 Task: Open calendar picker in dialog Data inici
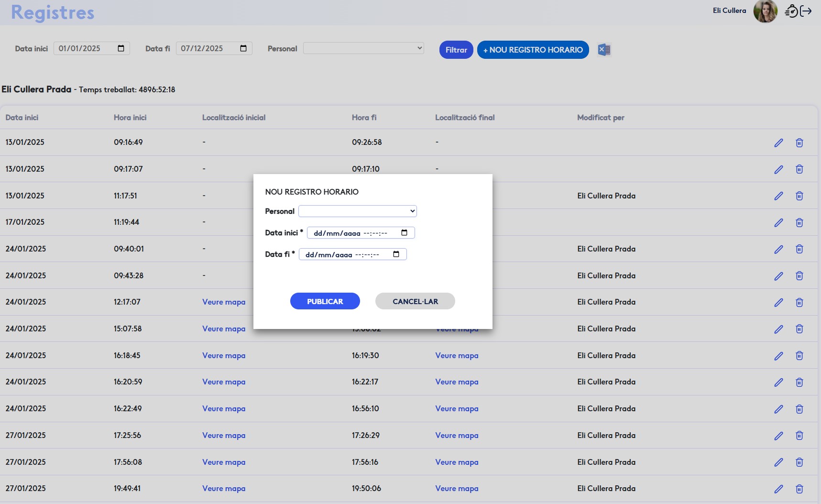(404, 233)
